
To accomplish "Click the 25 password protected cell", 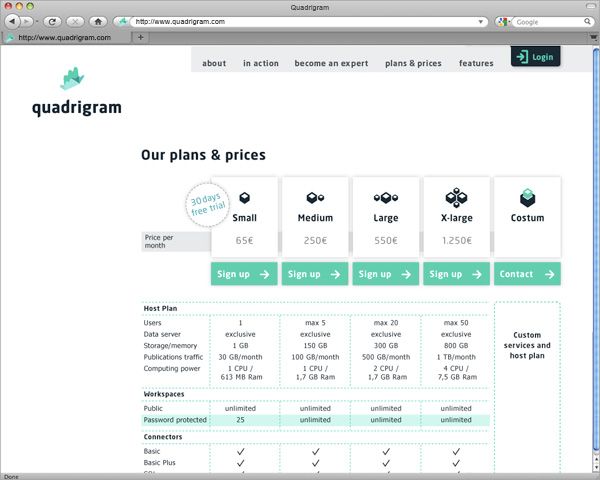I will [x=240, y=420].
